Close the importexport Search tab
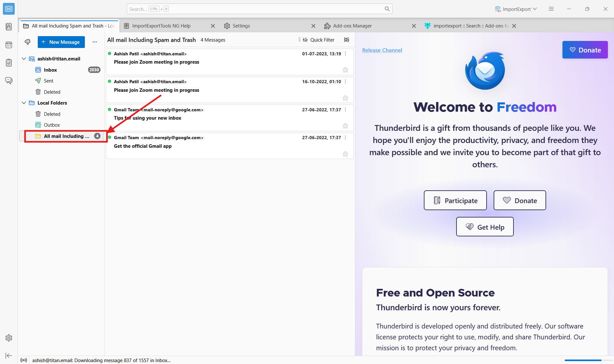 click(514, 26)
